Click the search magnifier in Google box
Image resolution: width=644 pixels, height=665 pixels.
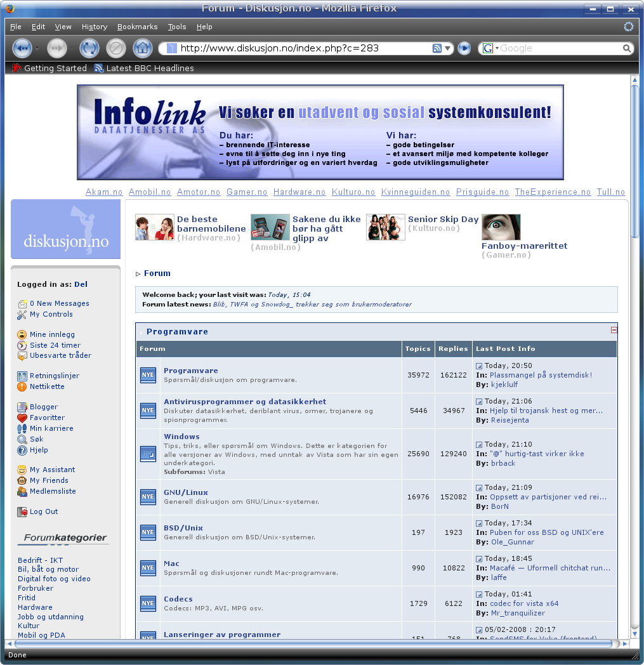(627, 48)
